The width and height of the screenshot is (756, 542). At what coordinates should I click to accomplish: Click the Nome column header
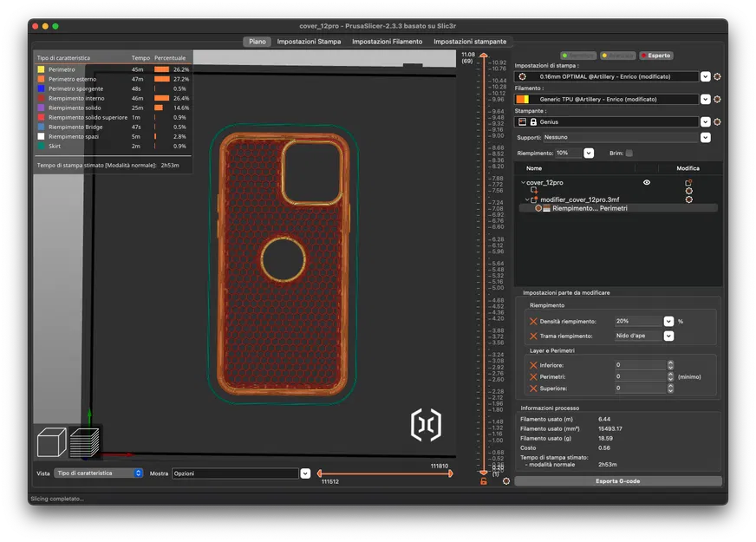534,168
